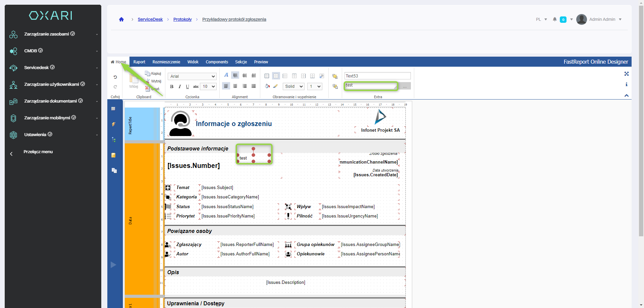
Task: Open the Report Tree icon in side panel
Action: click(x=114, y=140)
